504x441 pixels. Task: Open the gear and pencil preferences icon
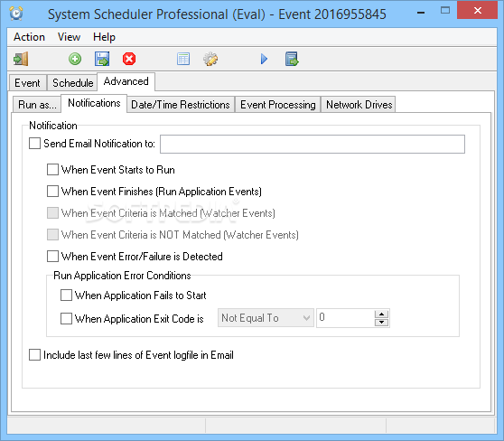[x=210, y=59]
